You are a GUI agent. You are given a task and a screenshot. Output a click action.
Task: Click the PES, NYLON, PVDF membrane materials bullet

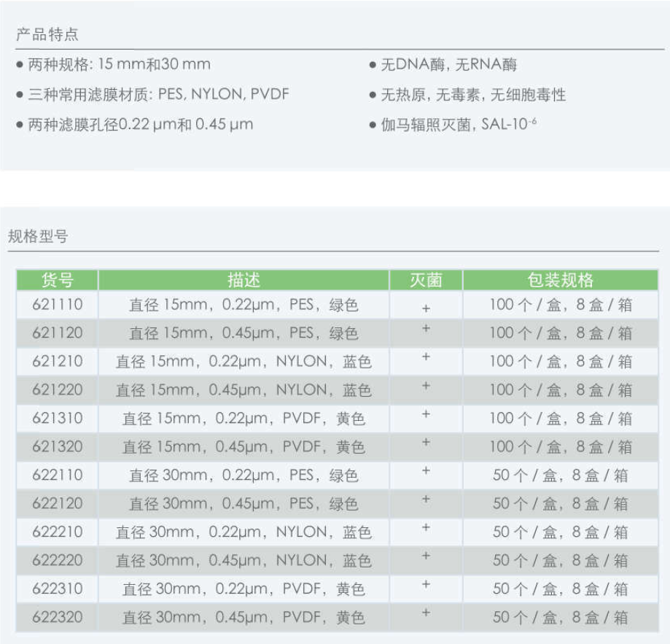(x=158, y=95)
